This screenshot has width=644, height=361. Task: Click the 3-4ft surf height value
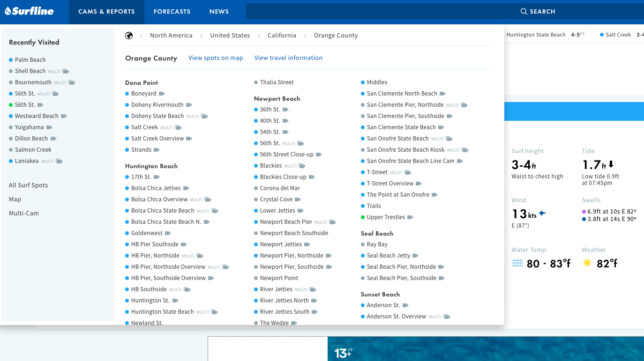pos(524,165)
